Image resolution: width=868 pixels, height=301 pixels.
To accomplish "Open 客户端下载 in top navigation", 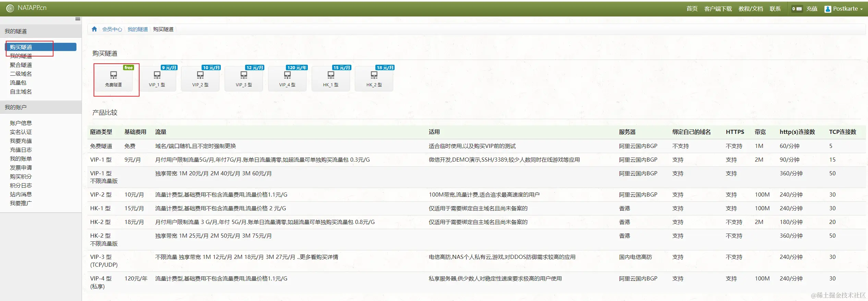I will 718,9.
